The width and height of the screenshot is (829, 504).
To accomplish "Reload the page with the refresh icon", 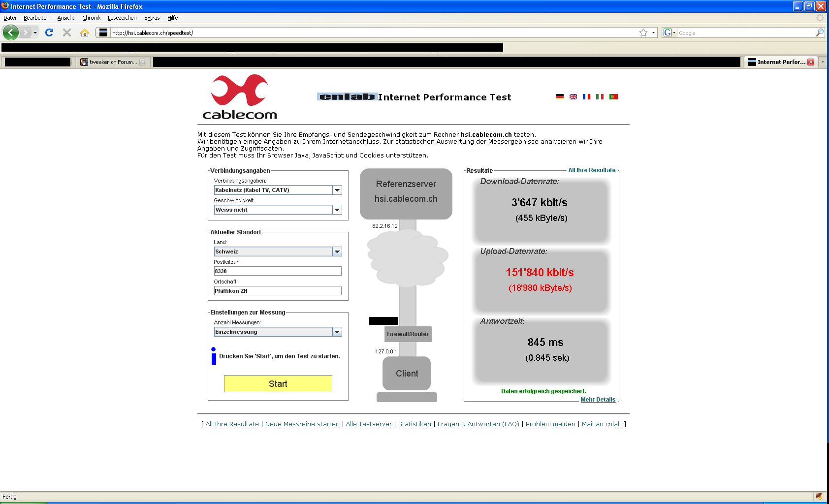I will [x=49, y=33].
